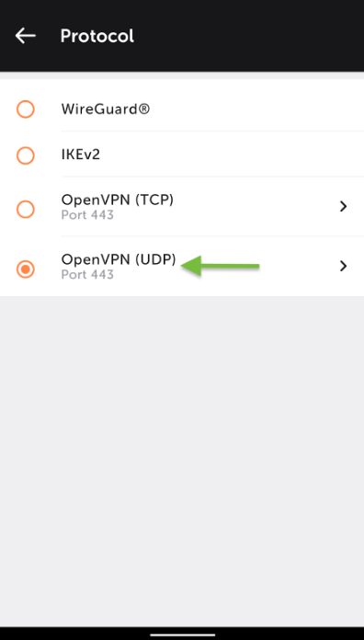
Task: Tap the IKEv2 protocol label
Action: 80,154
